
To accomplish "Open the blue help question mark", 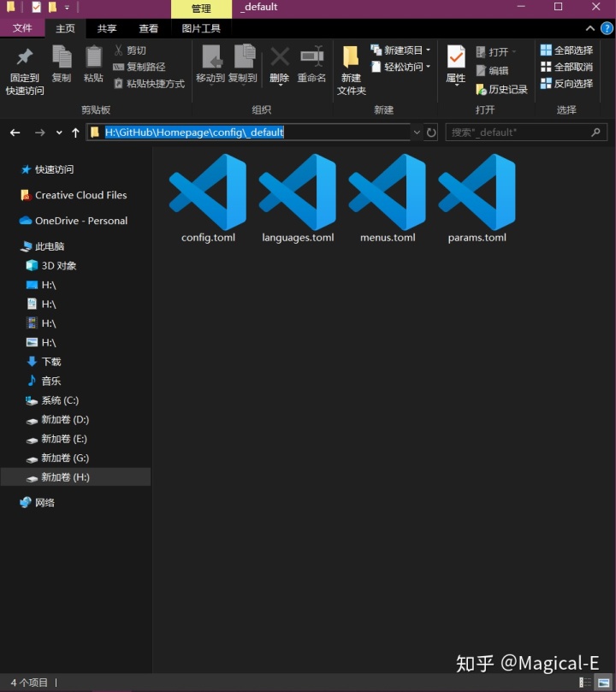I will pyautogui.click(x=607, y=28).
